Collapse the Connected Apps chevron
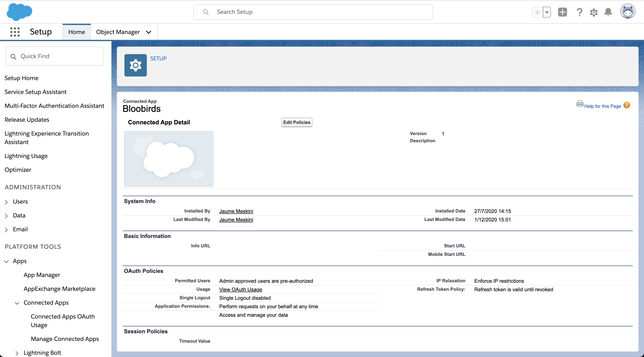Screen dimensions: 644x357 (17, 303)
